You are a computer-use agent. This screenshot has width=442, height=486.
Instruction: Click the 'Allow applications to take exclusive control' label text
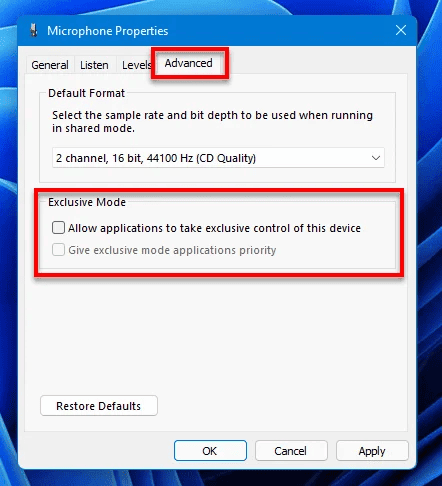click(x=214, y=228)
